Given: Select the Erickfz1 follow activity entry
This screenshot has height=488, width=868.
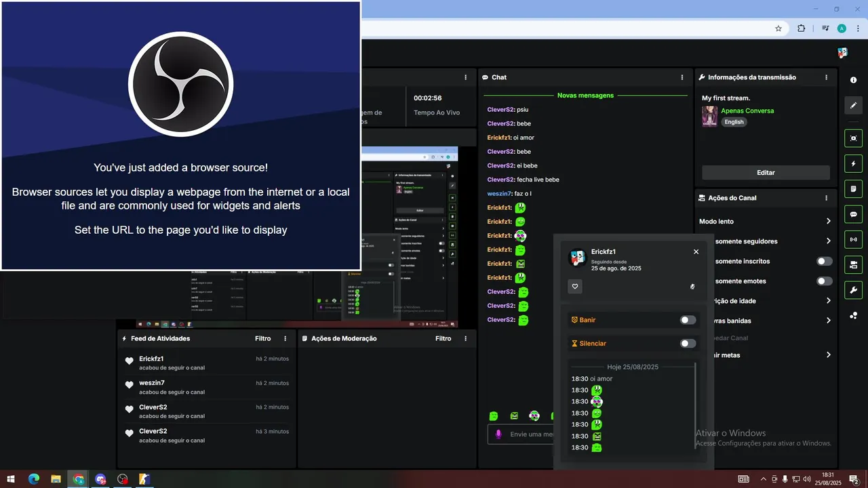Looking at the screenshot, I should click(207, 363).
